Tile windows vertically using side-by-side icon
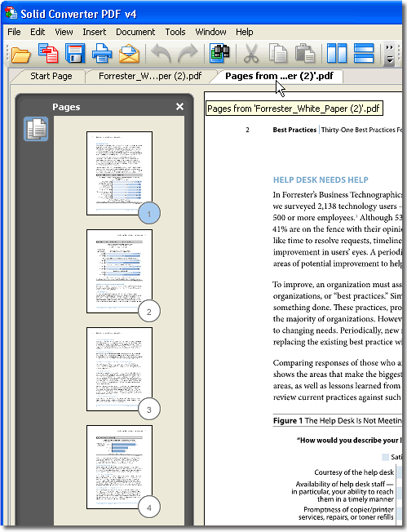407x532 pixels. [x=337, y=53]
